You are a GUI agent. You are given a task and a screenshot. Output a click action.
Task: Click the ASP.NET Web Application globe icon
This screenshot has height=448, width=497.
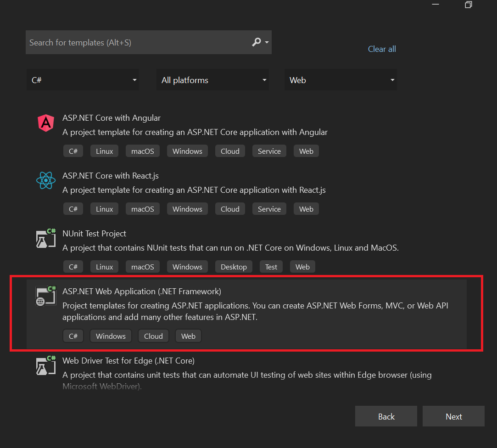coord(46,296)
